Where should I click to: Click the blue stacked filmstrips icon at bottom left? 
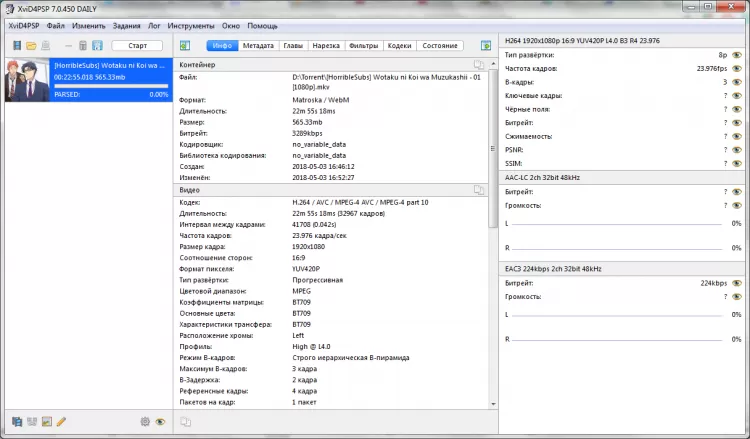click(17, 421)
